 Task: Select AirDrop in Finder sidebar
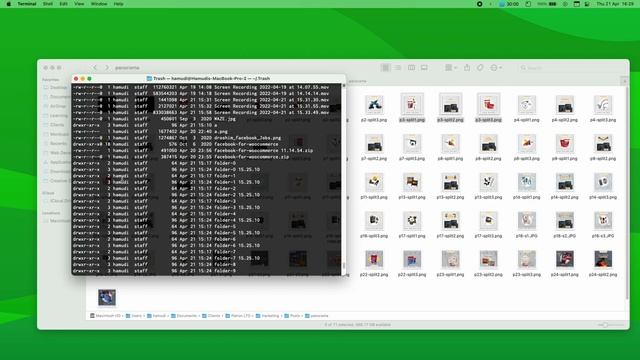point(55,106)
